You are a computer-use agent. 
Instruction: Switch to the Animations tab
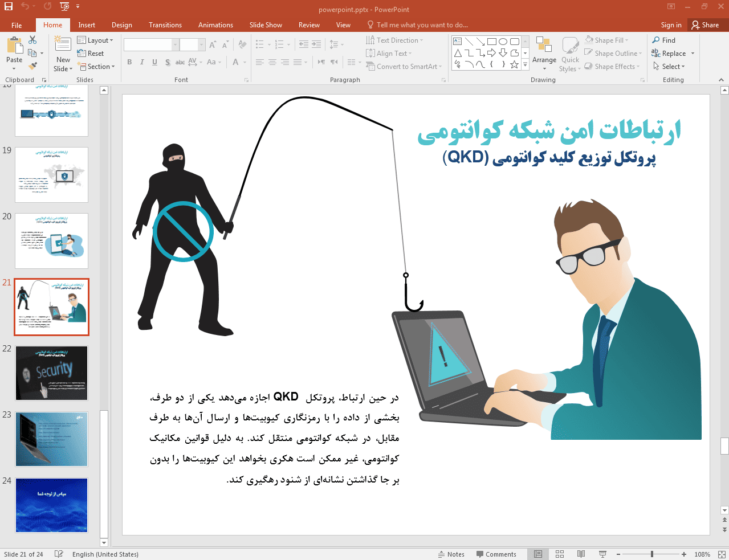pos(215,25)
